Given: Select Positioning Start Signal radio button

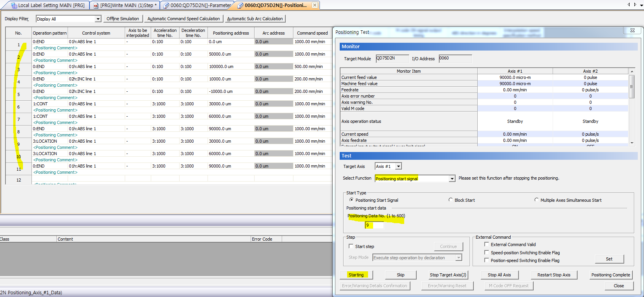Looking at the screenshot, I should point(351,200).
